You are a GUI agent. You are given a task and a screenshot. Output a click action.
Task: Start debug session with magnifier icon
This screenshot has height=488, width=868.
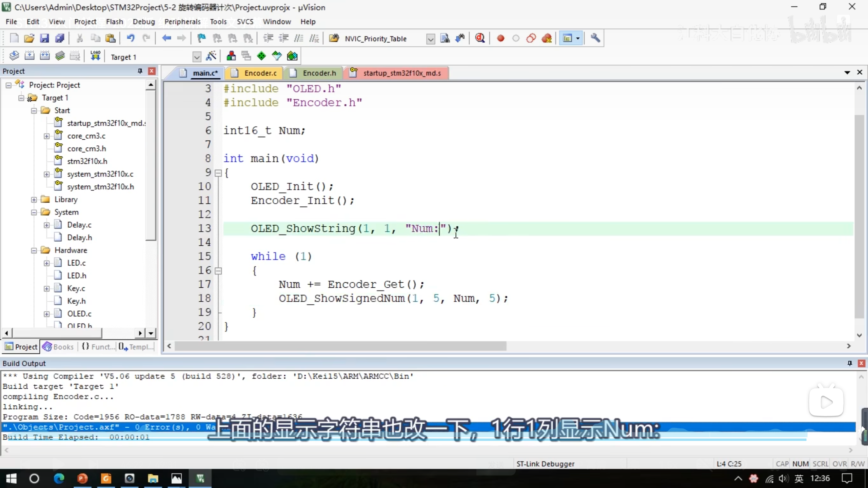(x=480, y=38)
